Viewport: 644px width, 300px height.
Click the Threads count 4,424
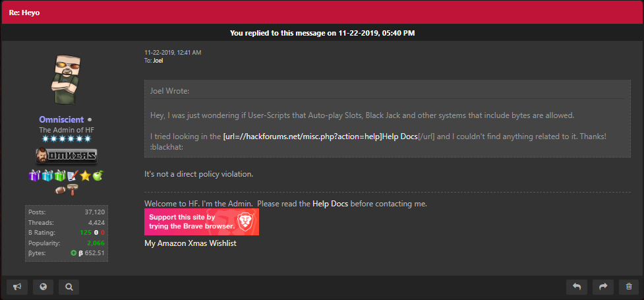point(96,223)
